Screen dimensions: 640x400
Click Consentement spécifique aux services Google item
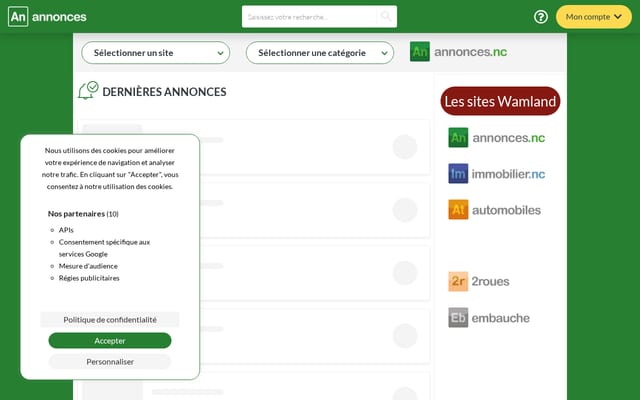104,248
